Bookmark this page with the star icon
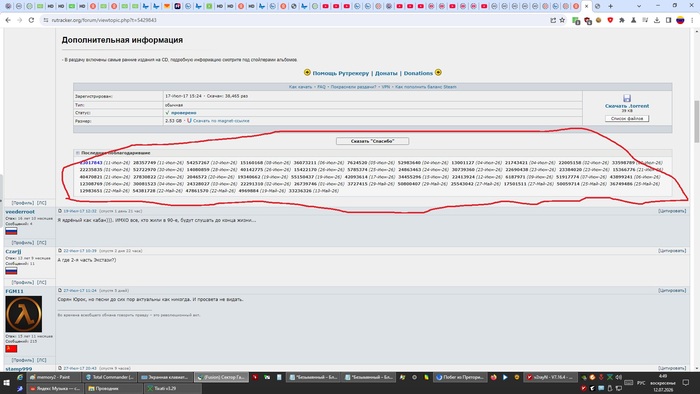700x394 pixels. [x=562, y=20]
